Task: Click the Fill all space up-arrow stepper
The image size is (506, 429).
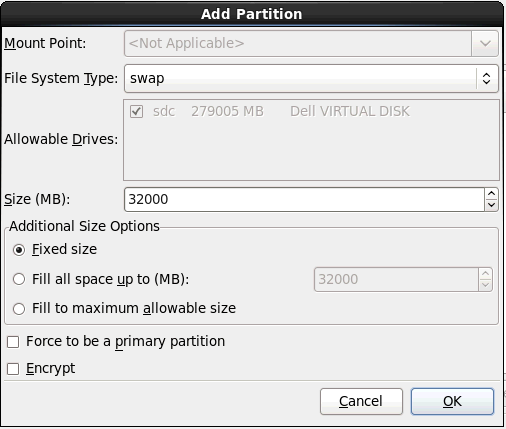Action: 485,274
